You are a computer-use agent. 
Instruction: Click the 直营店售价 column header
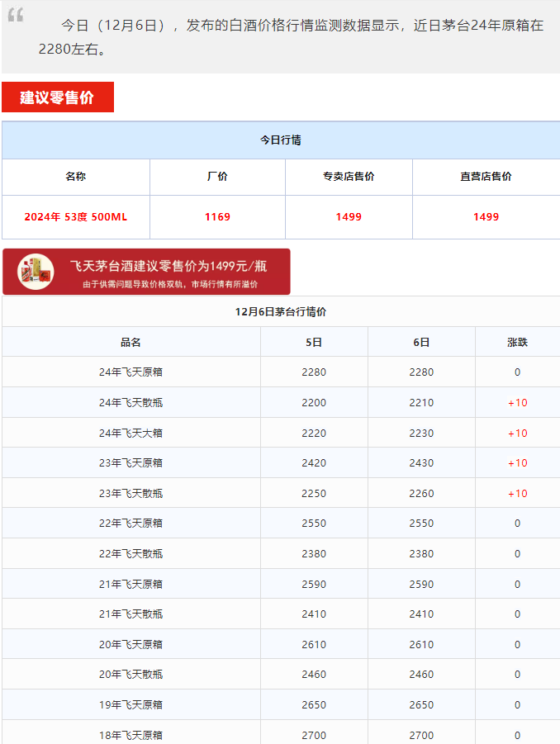pyautogui.click(x=486, y=177)
